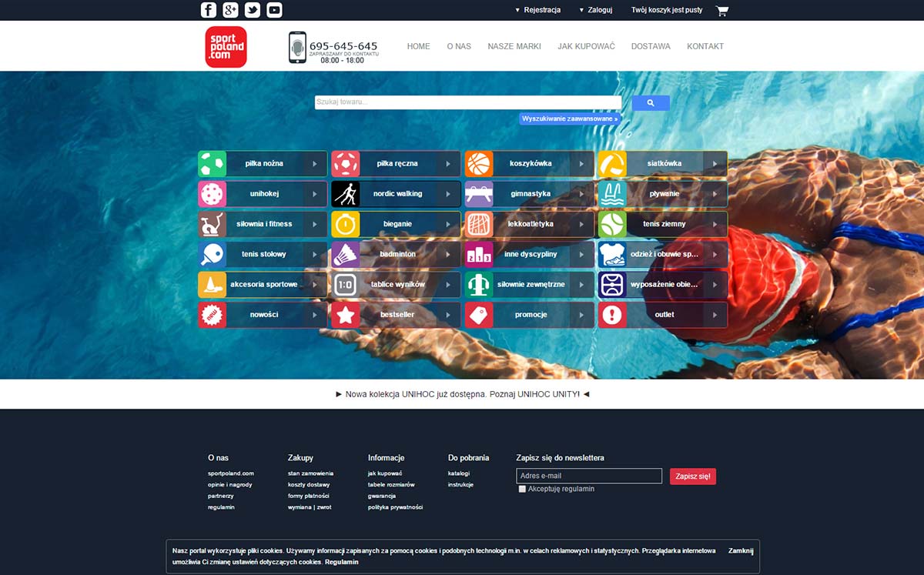Image resolution: width=924 pixels, height=575 pixels.
Task: Open the Facebook social icon
Action: pyautogui.click(x=209, y=10)
